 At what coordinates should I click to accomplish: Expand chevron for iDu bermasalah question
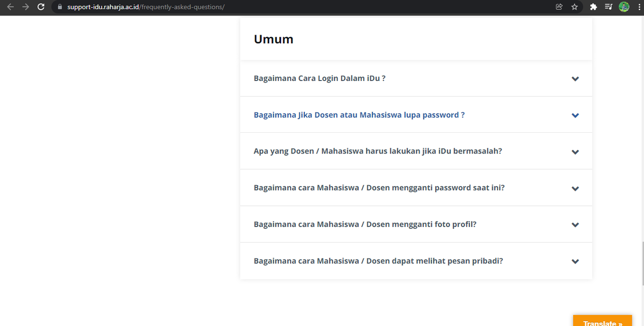pyautogui.click(x=575, y=152)
